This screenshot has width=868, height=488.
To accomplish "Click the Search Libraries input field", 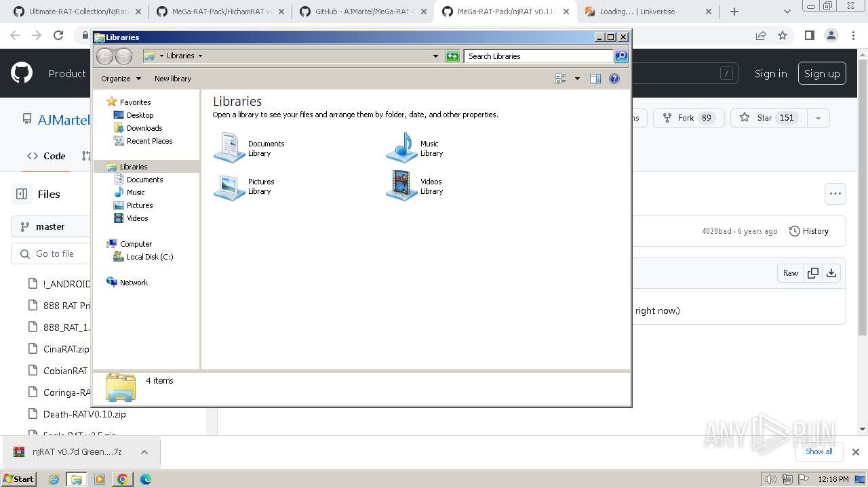I will [539, 56].
